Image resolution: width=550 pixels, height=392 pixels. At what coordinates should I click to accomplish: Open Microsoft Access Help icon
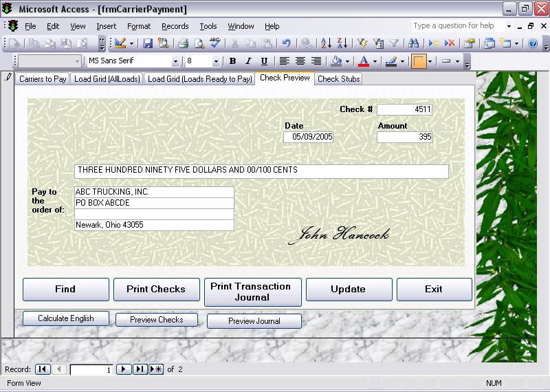[x=532, y=43]
